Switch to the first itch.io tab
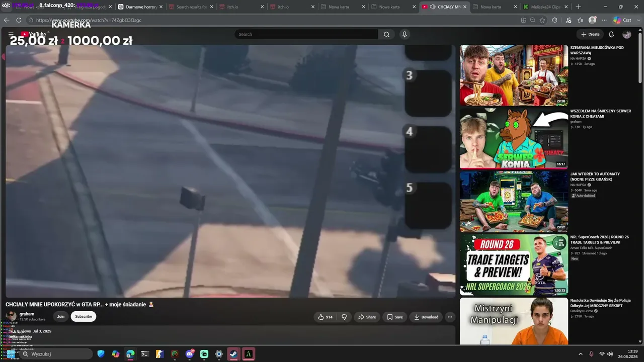The width and height of the screenshot is (644, 362). (241, 7)
